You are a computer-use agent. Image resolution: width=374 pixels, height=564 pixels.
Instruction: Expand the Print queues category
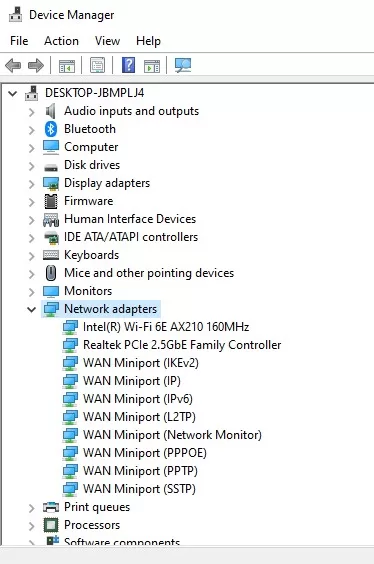pos(32,508)
